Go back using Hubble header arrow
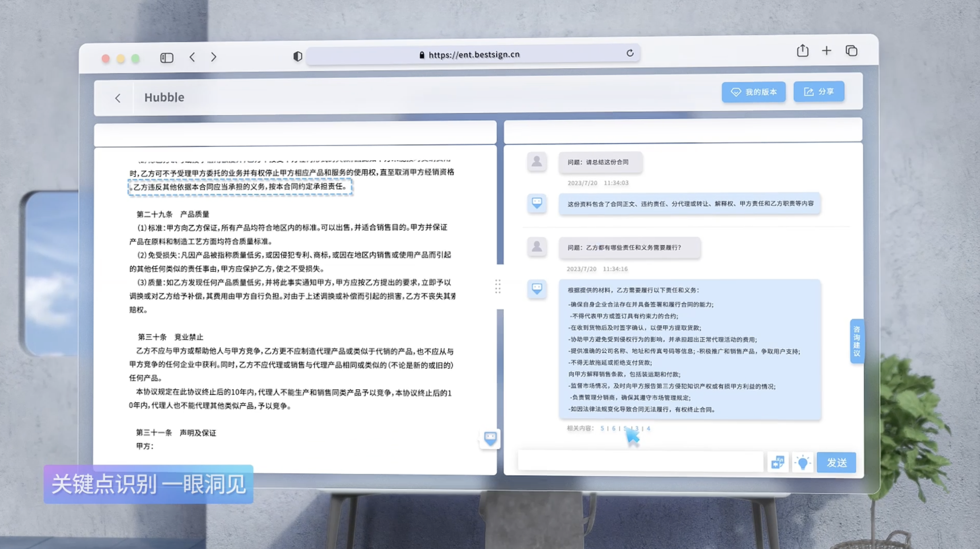The height and width of the screenshot is (549, 980). click(118, 98)
